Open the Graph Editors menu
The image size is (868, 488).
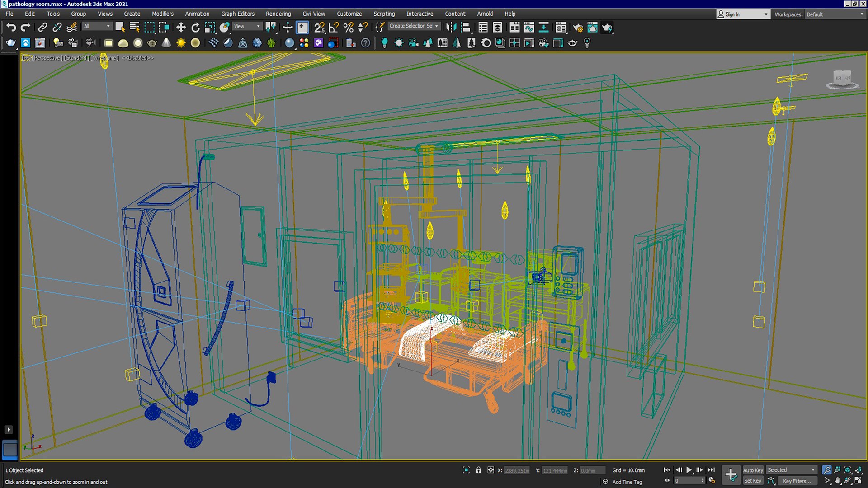237,14
